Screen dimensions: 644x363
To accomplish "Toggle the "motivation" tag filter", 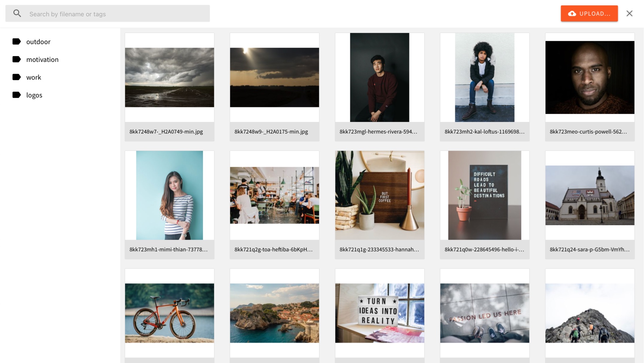I will coord(42,59).
